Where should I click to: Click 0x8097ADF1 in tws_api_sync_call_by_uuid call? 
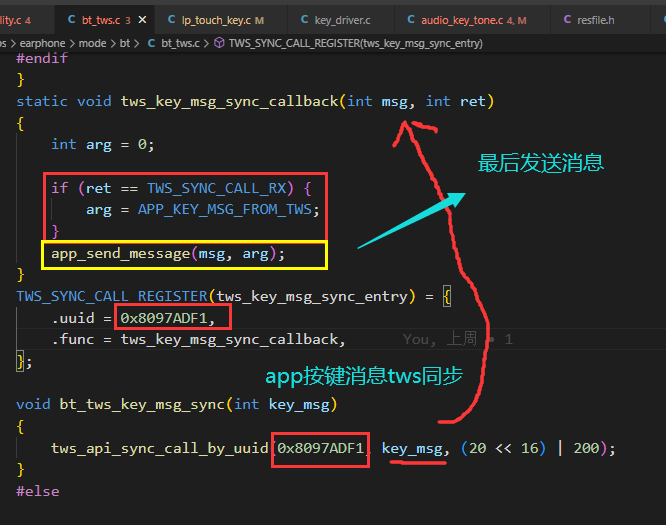321,448
